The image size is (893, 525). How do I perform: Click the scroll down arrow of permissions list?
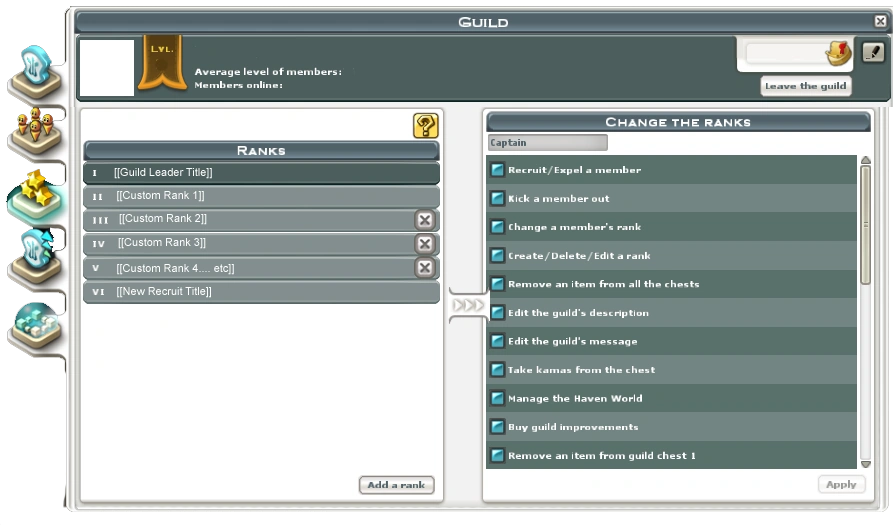[x=866, y=464]
